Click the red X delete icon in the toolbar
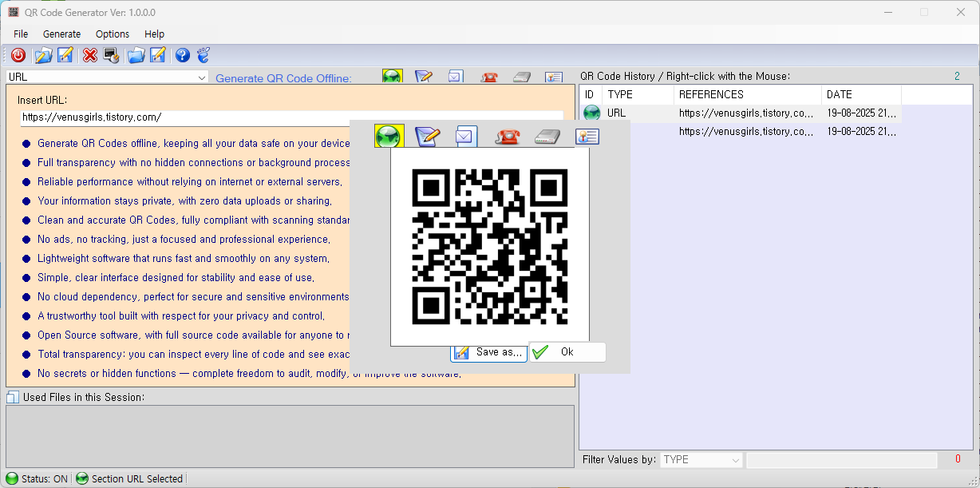Screen dimensions: 980x488 90,55
